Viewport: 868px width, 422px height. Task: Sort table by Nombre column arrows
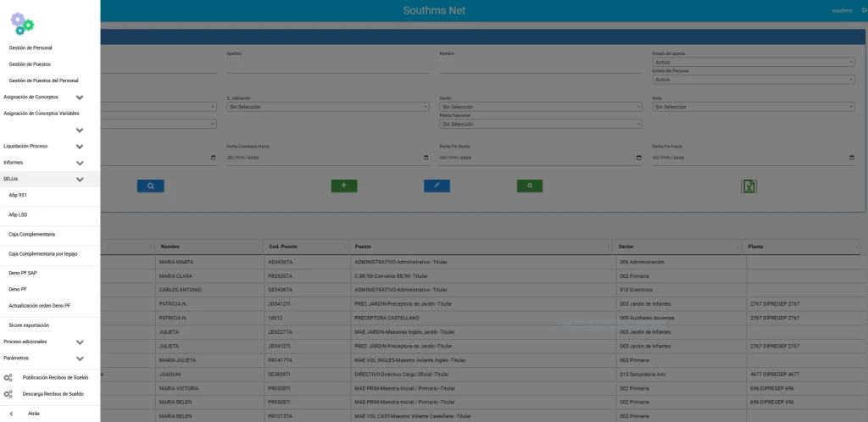tap(258, 247)
